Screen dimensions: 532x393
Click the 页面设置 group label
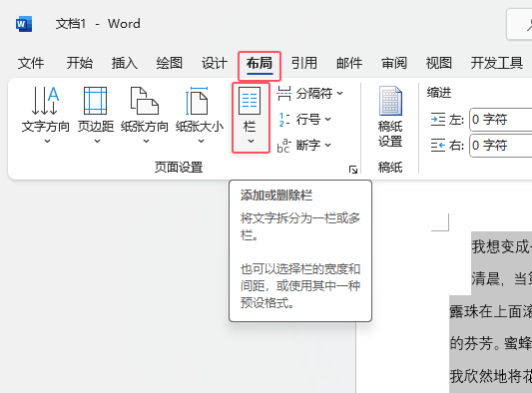[179, 168]
